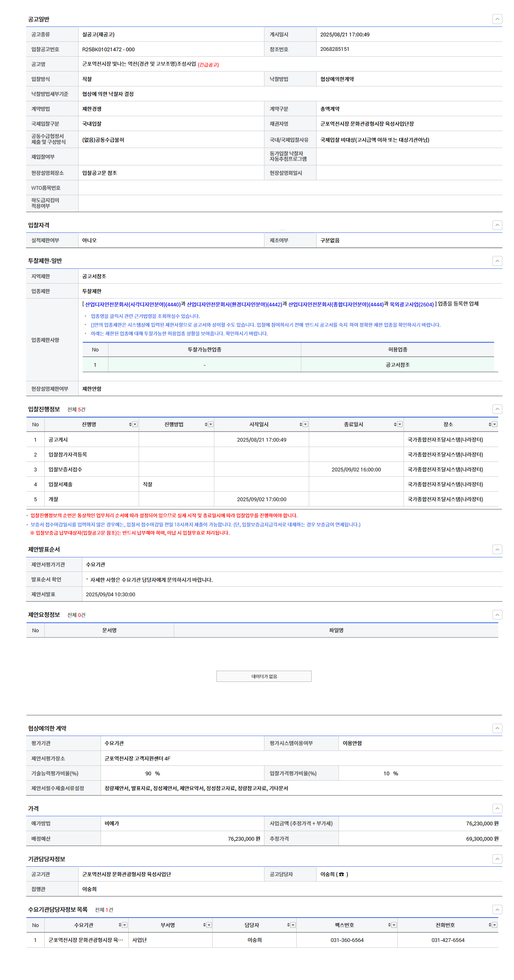Sort the 진행방법 column using its arrow icon
This screenshot has width=514, height=980.
pos(206,424)
